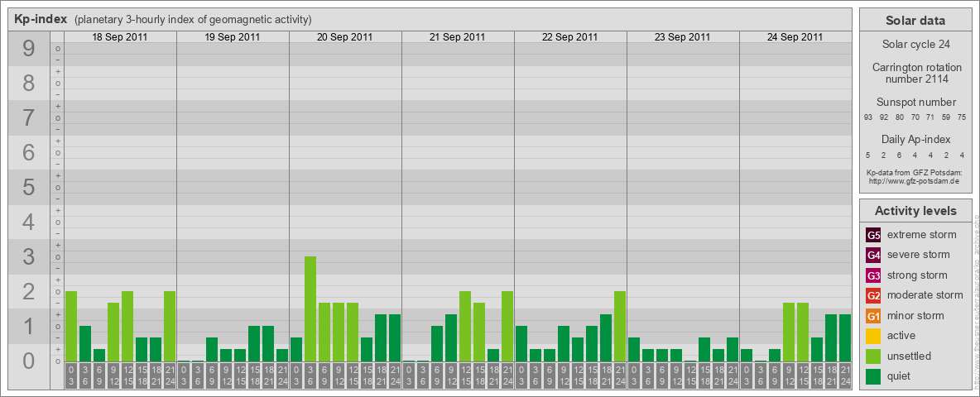
Task: Click the 'Kp-data from GFZ Potsdam:' text
Action: pyautogui.click(x=915, y=172)
